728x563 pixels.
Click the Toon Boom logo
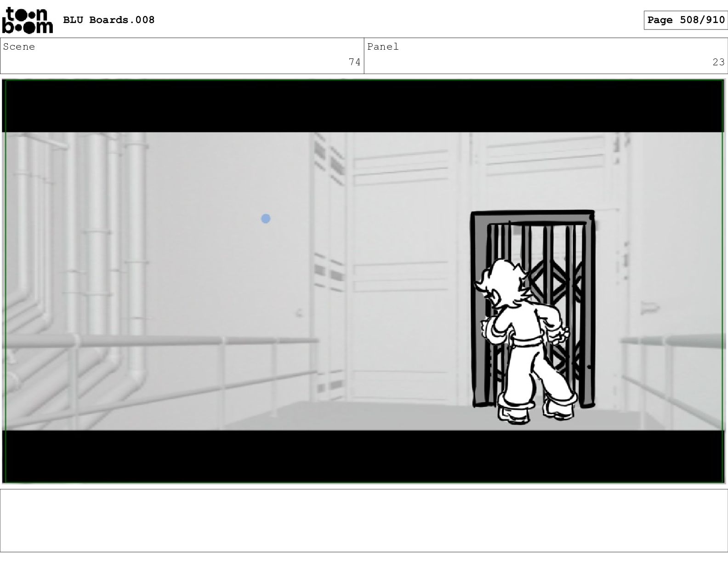[28, 20]
